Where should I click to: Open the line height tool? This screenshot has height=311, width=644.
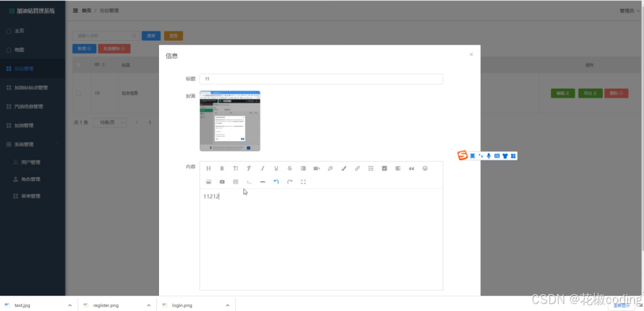[x=317, y=168]
